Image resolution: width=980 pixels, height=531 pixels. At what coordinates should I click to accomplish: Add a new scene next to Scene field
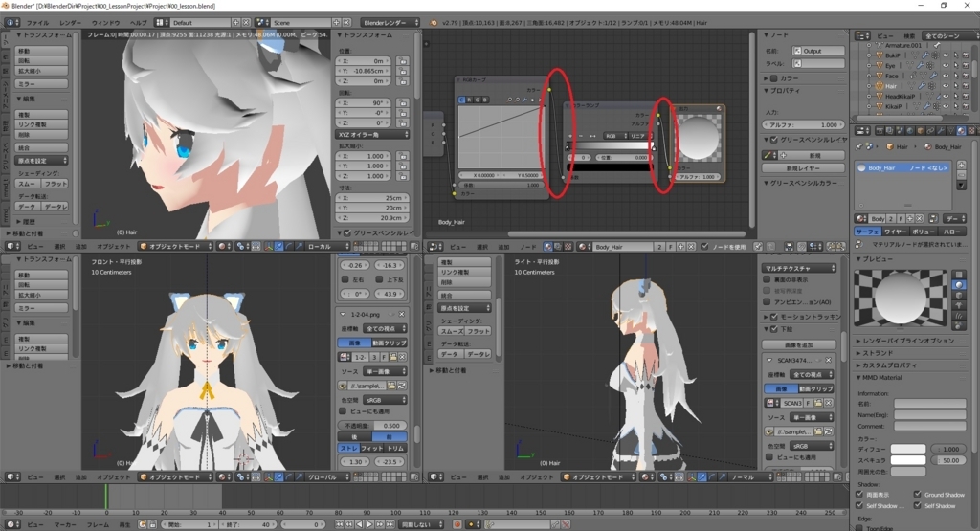336,23
